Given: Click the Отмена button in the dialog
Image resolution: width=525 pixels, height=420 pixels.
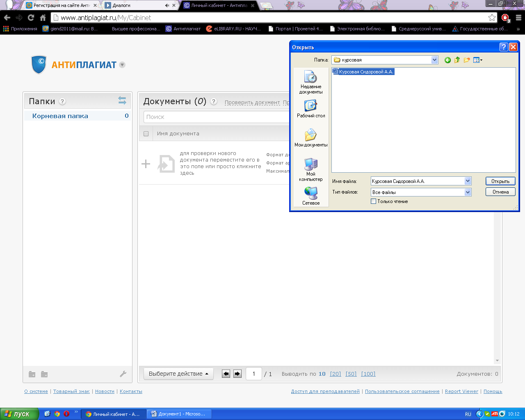Looking at the screenshot, I should click(500, 192).
